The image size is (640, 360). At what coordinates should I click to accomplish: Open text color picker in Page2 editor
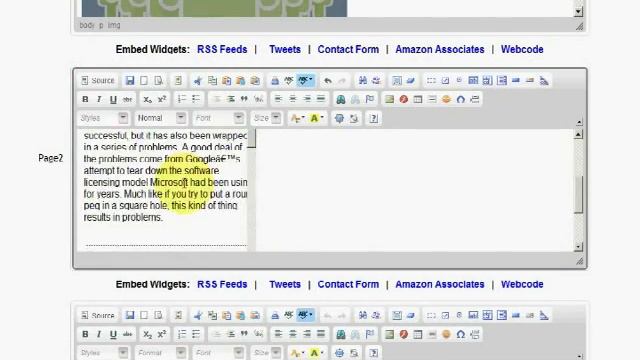[x=297, y=118]
